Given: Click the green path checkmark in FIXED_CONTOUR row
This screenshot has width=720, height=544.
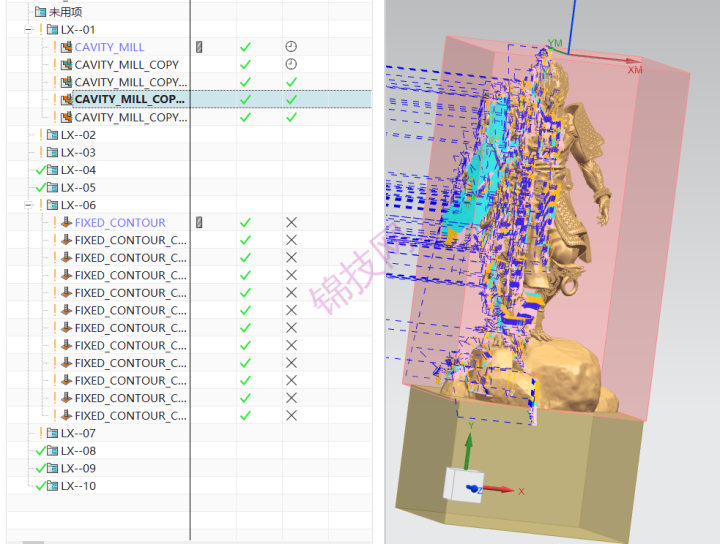Looking at the screenshot, I should pyautogui.click(x=246, y=223).
